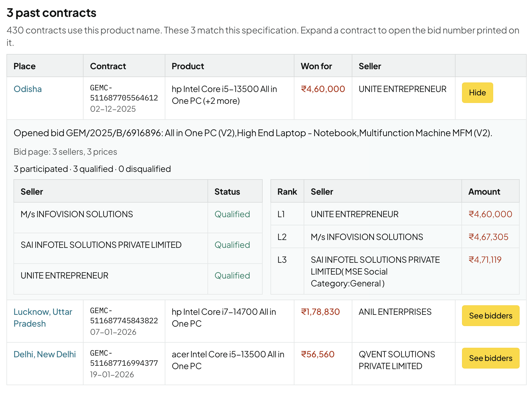Click the L1 rank cell

point(287,214)
